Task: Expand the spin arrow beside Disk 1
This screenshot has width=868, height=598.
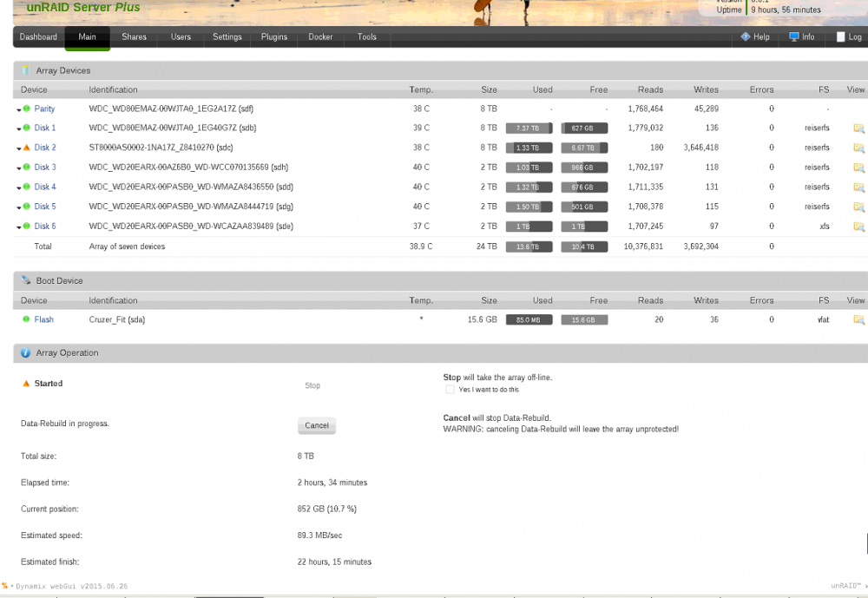Action: coord(19,129)
